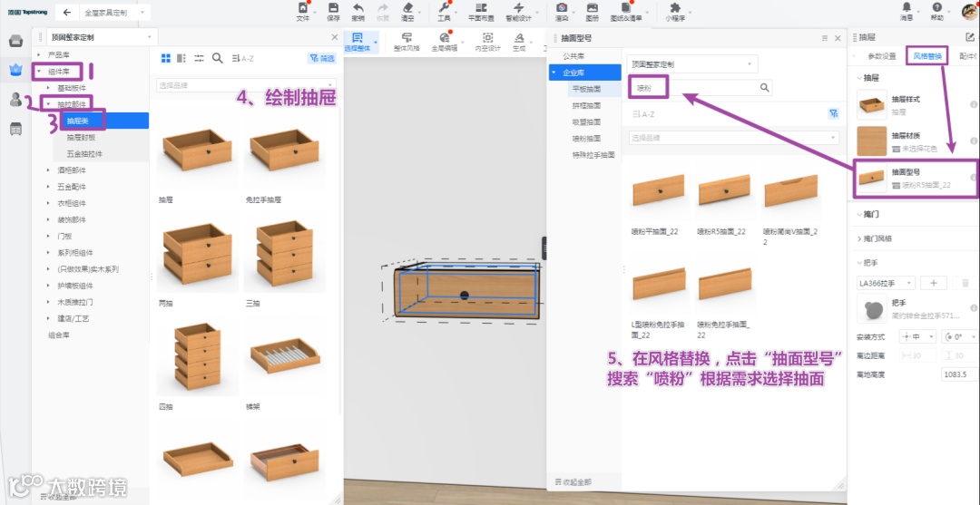Select the cabinet sidebar icon
This screenshot has height=505, width=980.
[x=16, y=130]
